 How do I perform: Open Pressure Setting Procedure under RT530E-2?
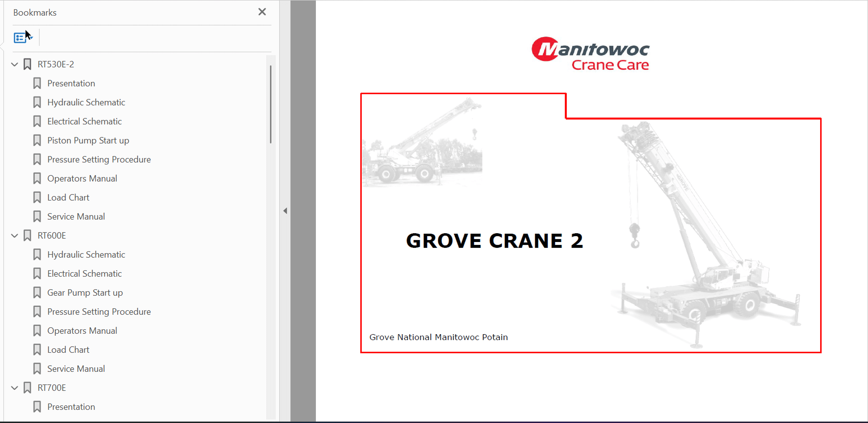[x=99, y=160]
